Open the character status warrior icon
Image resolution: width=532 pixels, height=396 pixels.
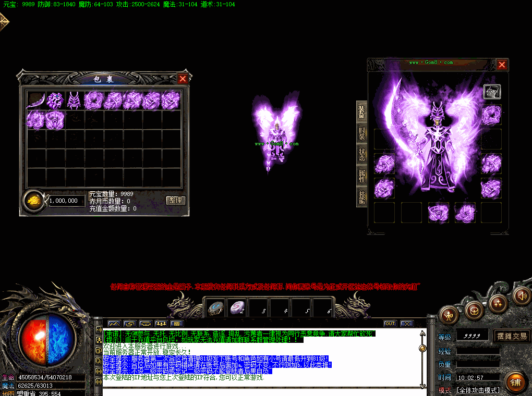pyautogui.click(x=449, y=316)
